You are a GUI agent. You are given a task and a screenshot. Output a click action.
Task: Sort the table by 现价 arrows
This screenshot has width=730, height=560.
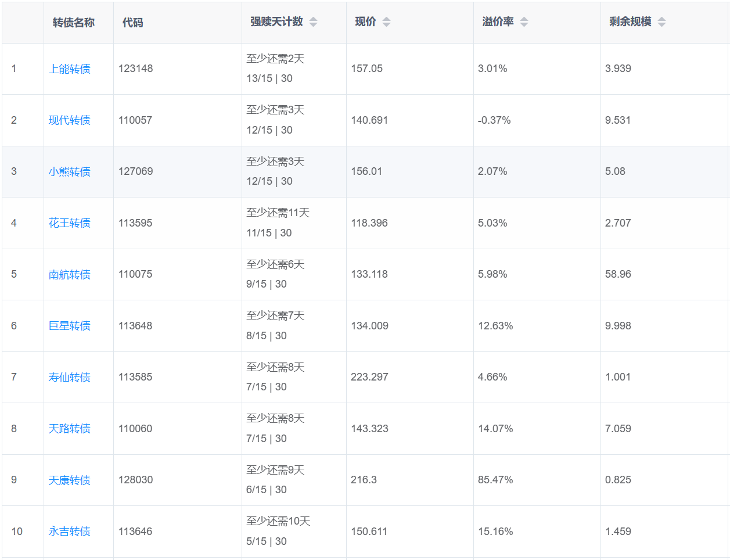(386, 22)
